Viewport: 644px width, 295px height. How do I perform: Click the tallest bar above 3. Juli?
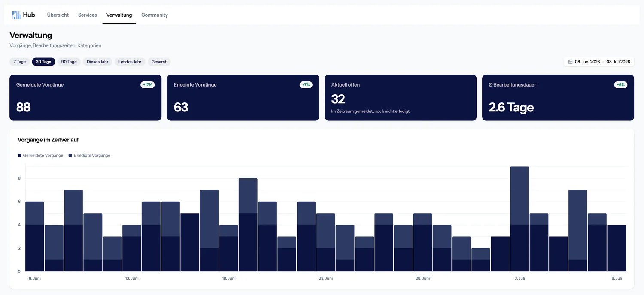click(519, 219)
